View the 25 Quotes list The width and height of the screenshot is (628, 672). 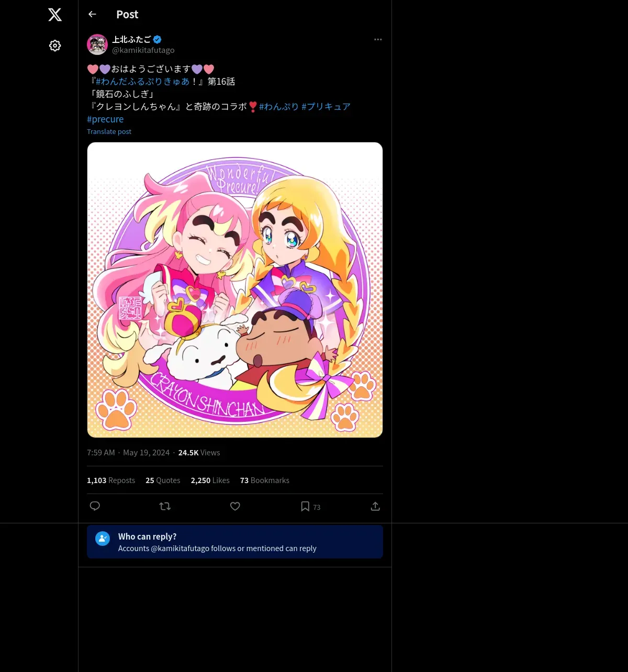[x=163, y=480]
